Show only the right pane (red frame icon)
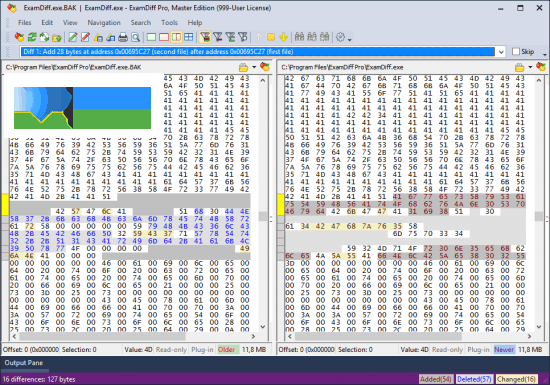The image size is (550, 385). [164, 37]
